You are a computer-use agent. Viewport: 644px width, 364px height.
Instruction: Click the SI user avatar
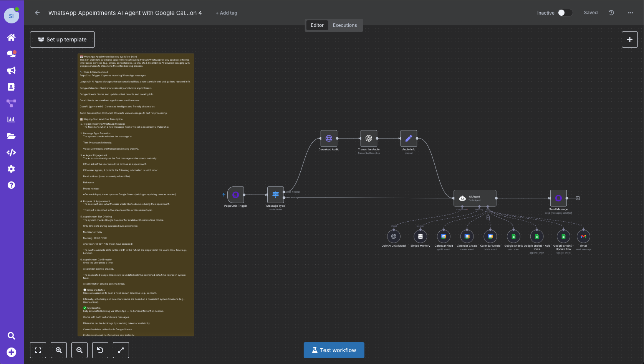pyautogui.click(x=12, y=16)
